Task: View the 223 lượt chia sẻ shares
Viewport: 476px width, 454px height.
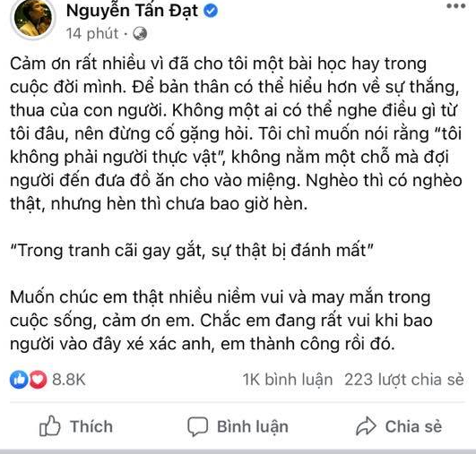Action: point(404,380)
